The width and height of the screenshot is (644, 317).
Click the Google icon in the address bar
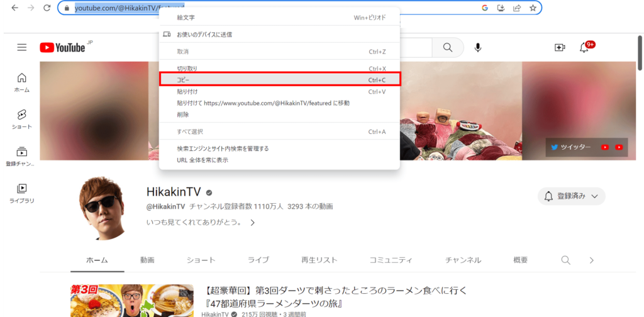485,8
